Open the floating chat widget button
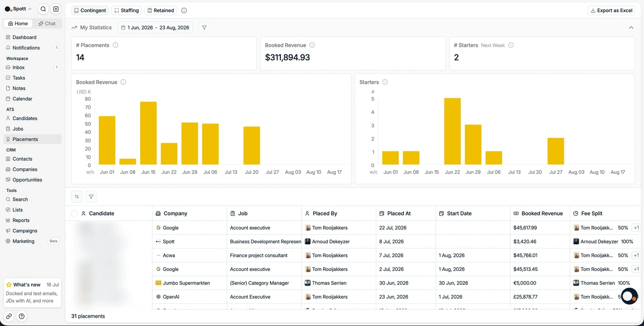This screenshot has height=326, width=644. [629, 297]
